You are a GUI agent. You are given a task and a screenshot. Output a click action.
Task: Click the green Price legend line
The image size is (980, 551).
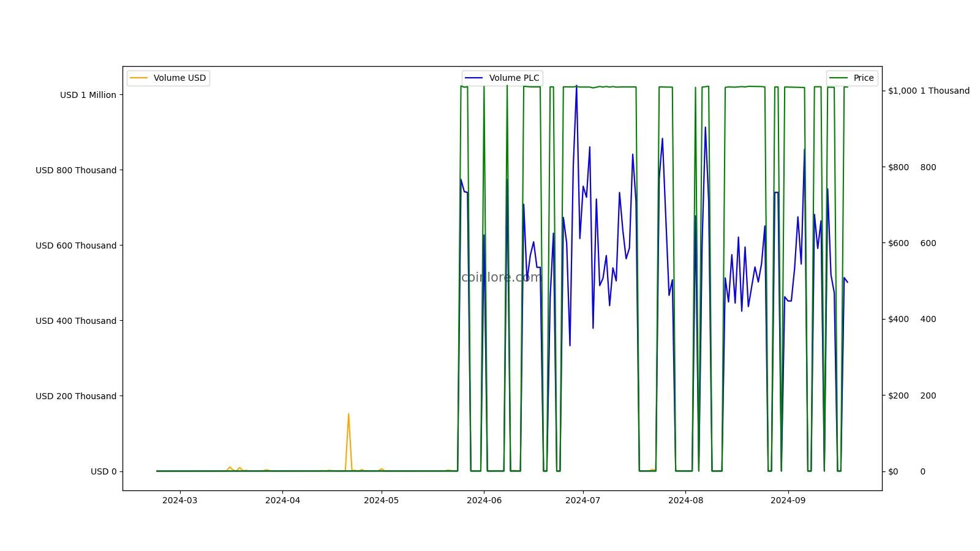pos(839,78)
